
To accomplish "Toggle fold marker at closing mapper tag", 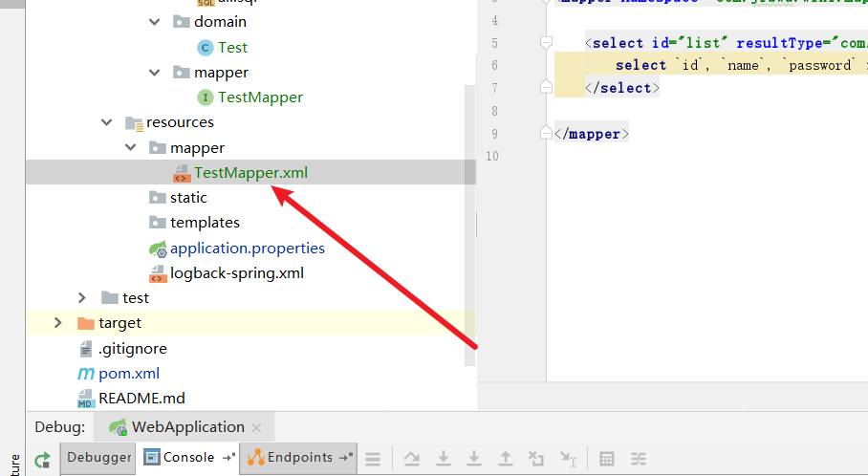I will click(546, 134).
